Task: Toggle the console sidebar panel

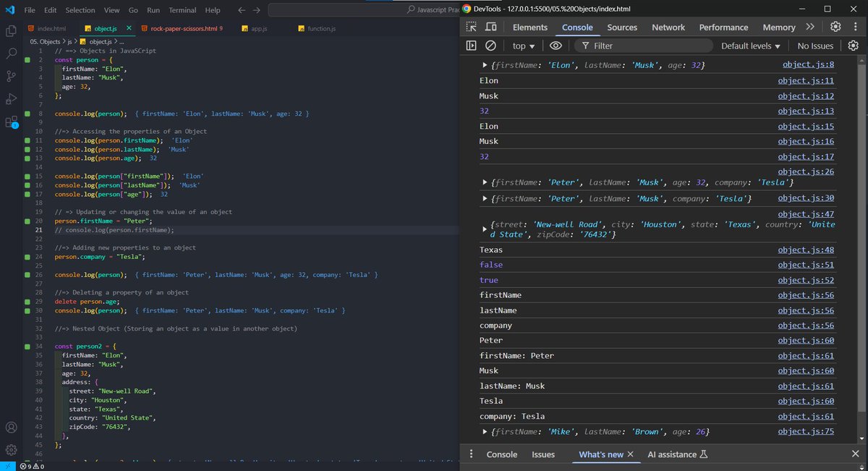Action: [472, 46]
